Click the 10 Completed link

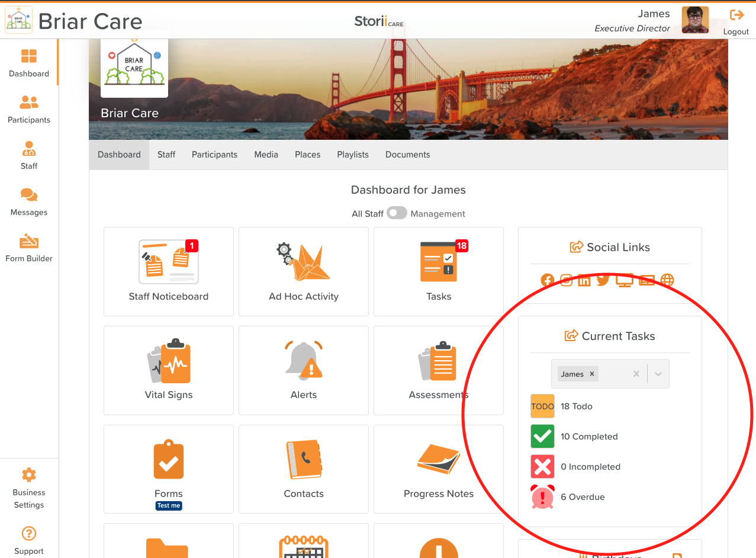[x=589, y=437]
